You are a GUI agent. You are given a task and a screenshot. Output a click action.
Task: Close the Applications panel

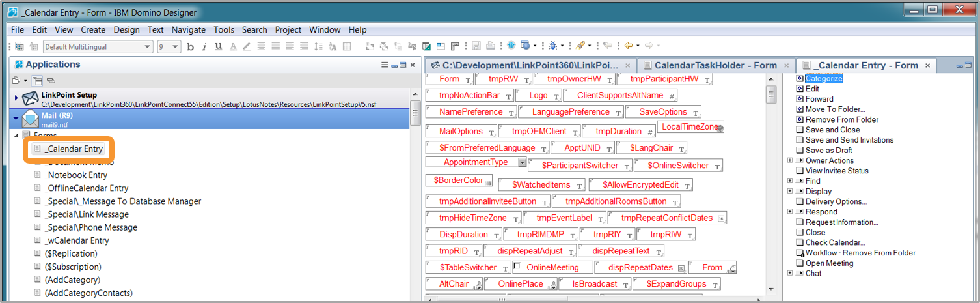(x=413, y=65)
